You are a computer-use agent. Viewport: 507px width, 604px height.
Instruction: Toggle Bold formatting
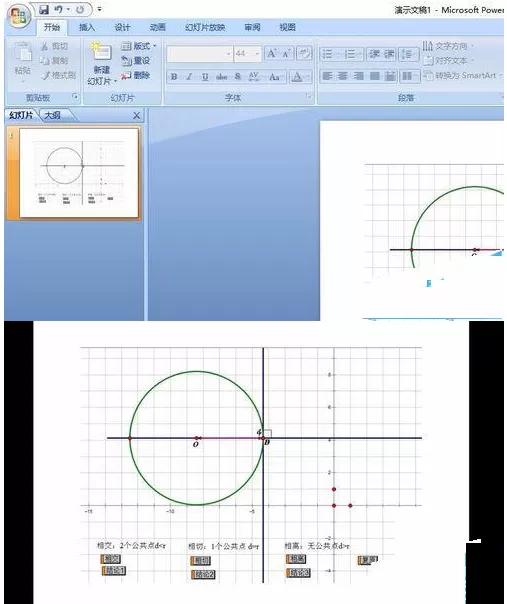click(x=174, y=77)
